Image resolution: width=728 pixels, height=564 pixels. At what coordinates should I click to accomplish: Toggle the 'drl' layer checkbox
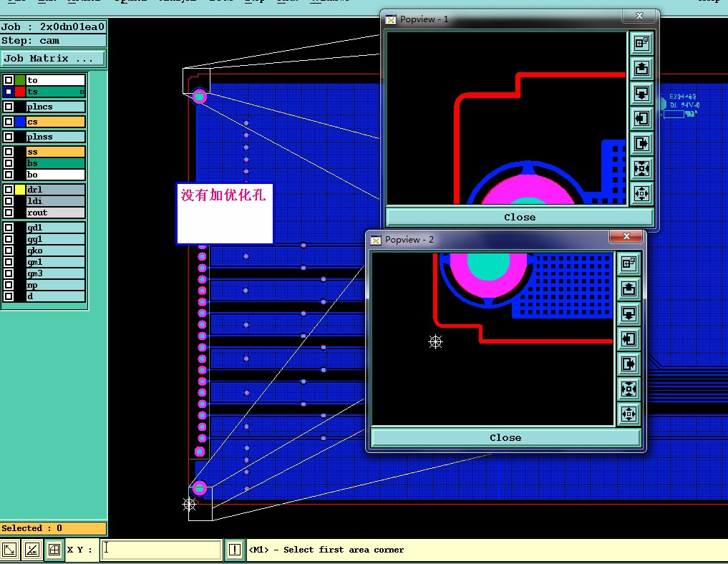9,190
